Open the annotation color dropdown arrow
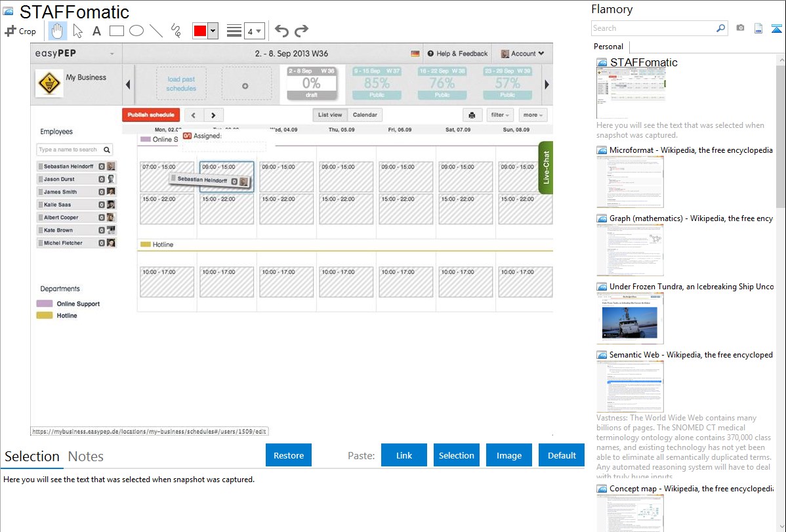The height and width of the screenshot is (532, 786). pos(213,31)
